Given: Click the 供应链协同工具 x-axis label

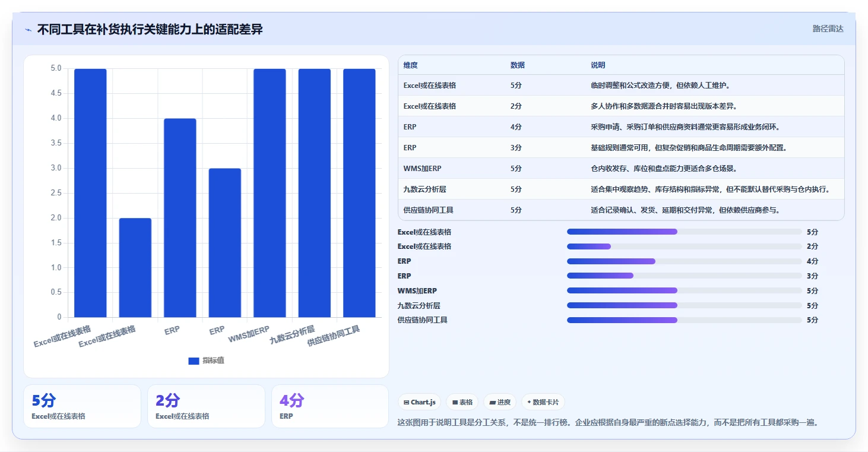Looking at the screenshot, I should (334, 336).
